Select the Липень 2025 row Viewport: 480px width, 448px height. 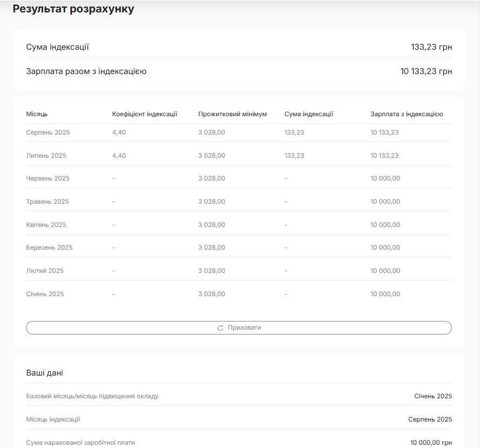click(x=239, y=156)
